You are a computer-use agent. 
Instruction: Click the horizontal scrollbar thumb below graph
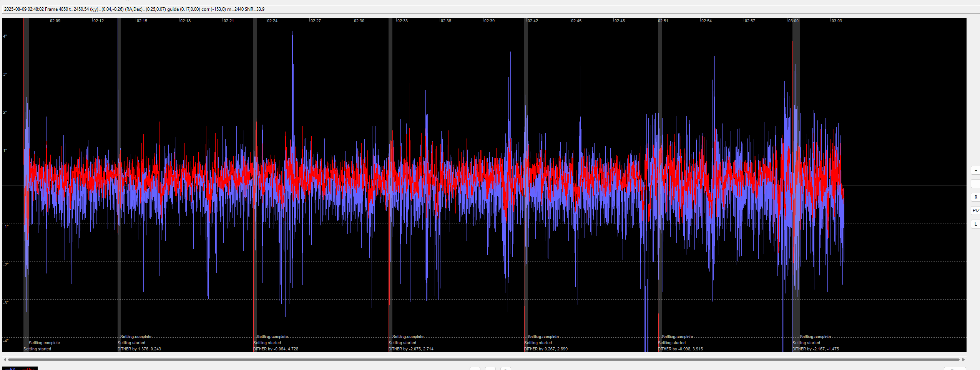point(484,360)
